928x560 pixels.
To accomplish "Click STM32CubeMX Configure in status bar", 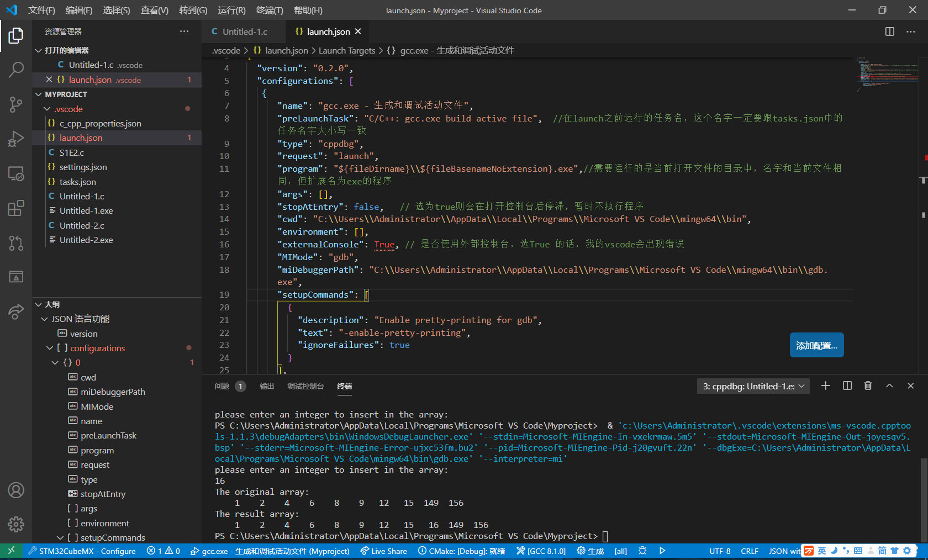I will 82,551.
